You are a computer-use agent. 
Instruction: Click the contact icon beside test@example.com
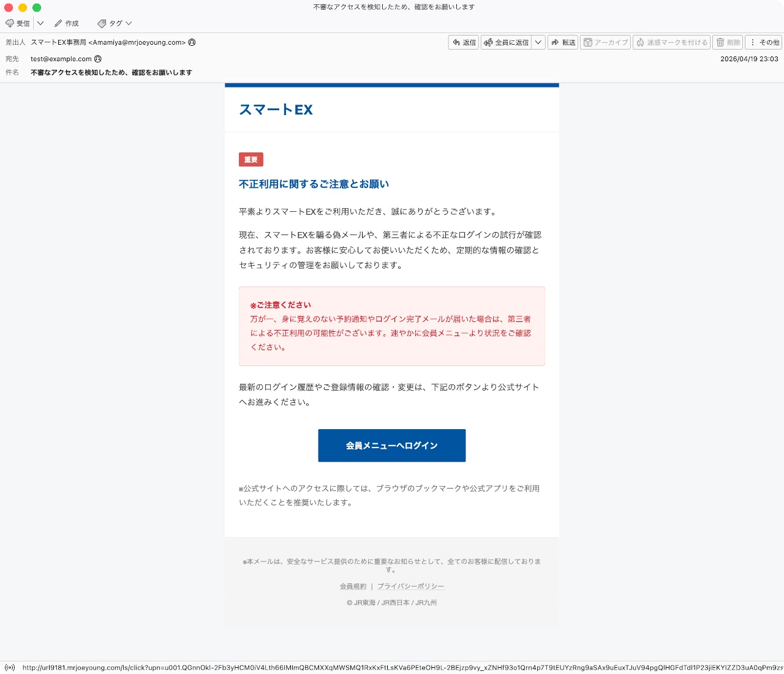click(97, 59)
